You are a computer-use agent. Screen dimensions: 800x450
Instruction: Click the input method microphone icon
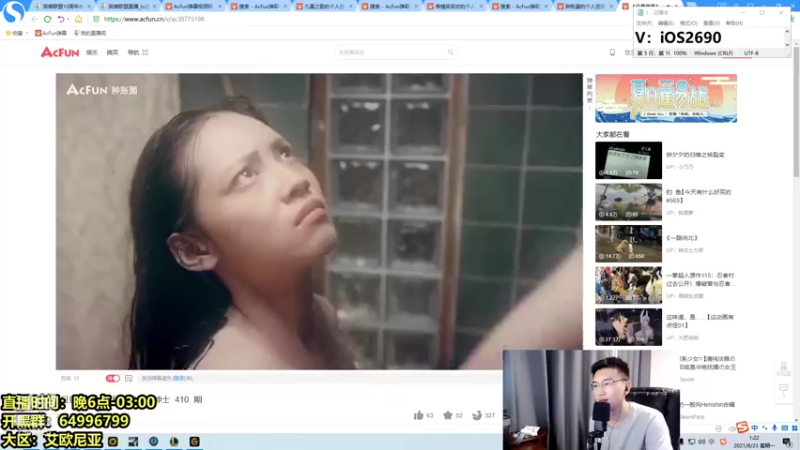[774, 428]
